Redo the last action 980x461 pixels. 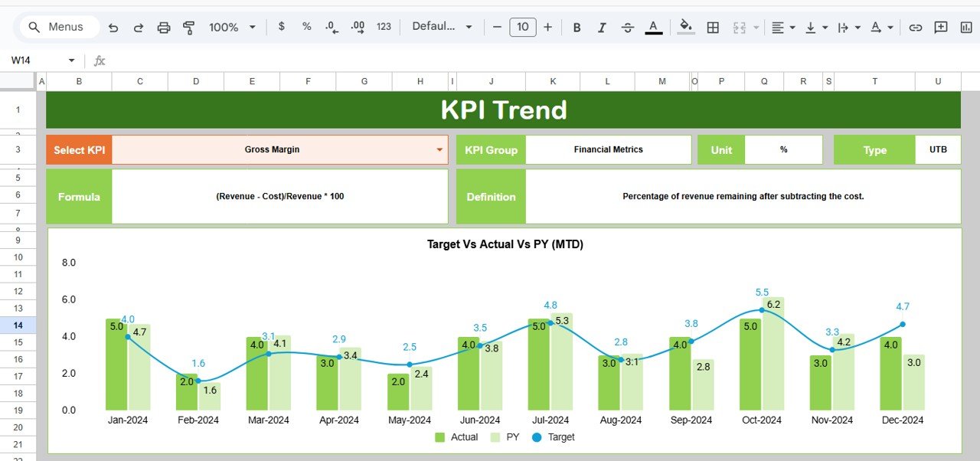(139, 27)
